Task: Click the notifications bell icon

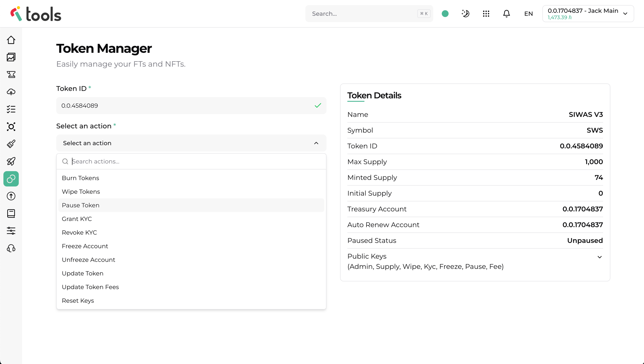Action: point(506,13)
